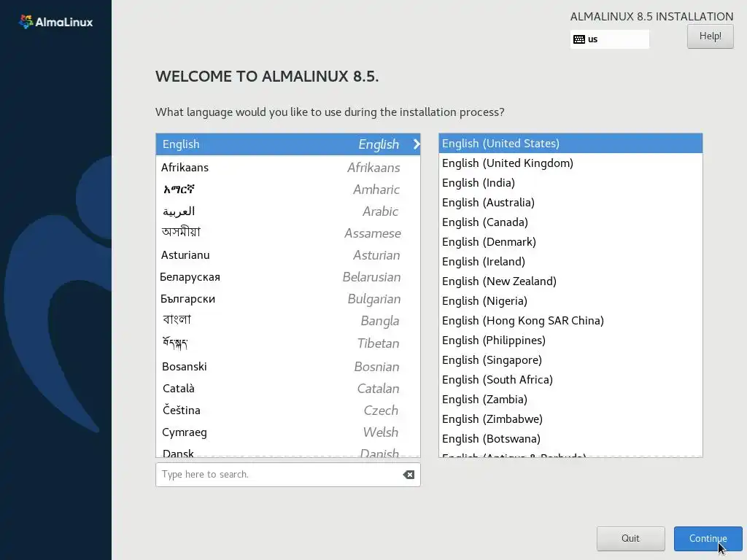Choose English (Zimbabwe) locale

coord(570,419)
